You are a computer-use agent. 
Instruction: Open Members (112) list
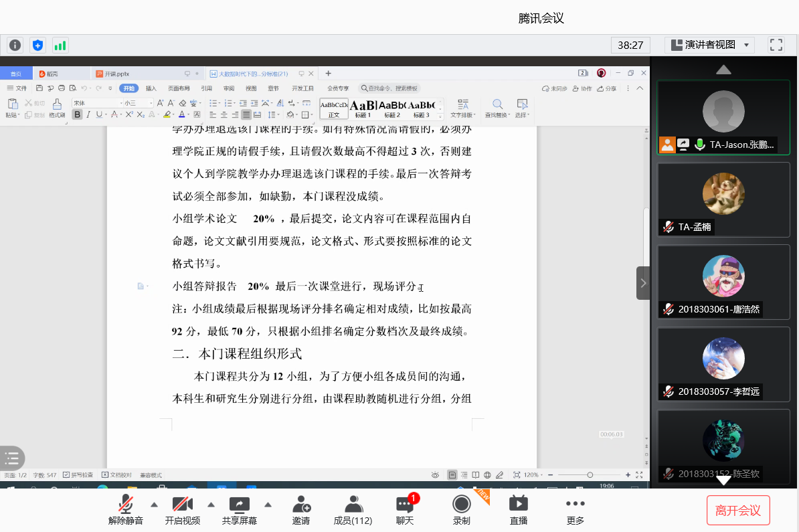click(353, 509)
